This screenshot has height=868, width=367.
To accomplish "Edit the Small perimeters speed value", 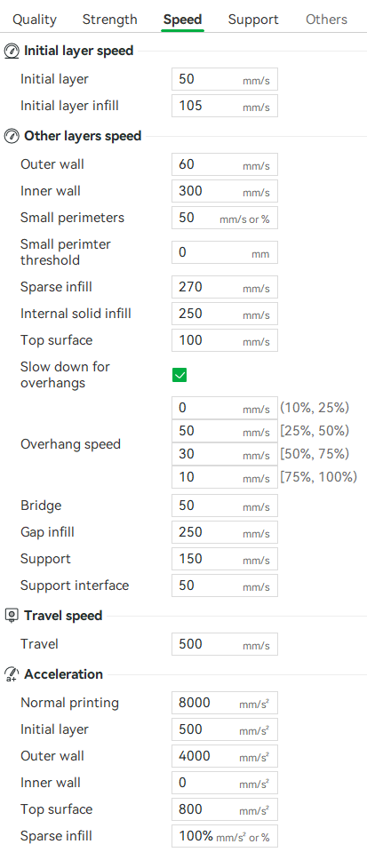I will (225, 218).
